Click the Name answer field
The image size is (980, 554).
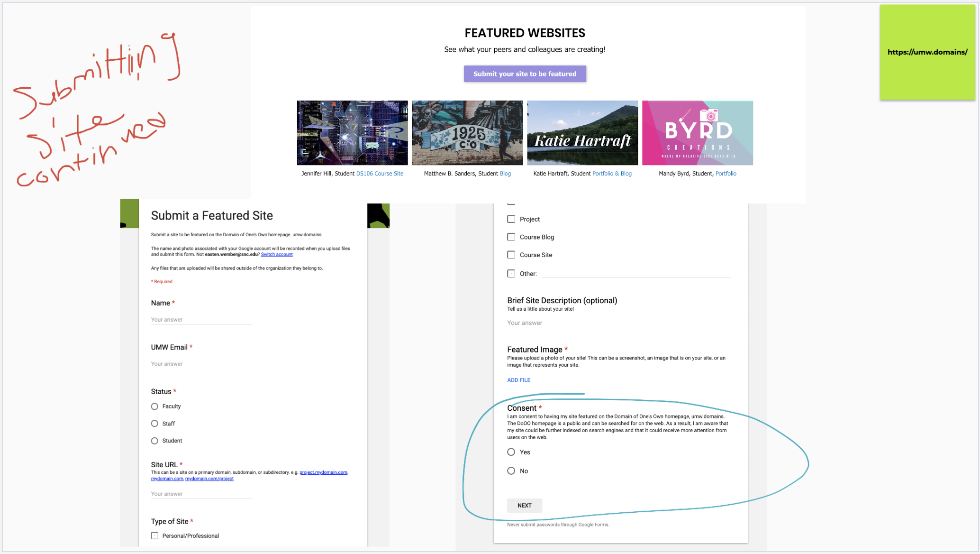pos(201,320)
